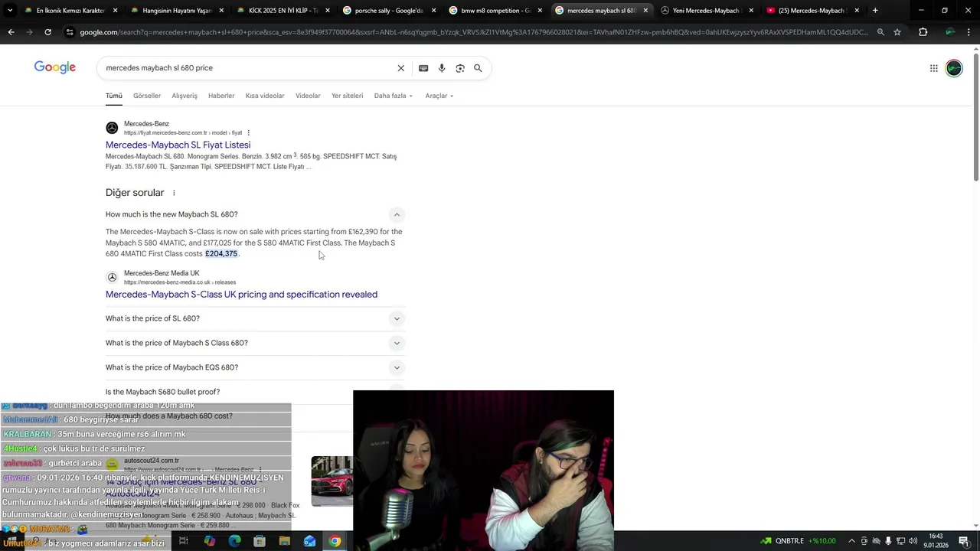Open the on-screen keyboard input tool

tap(423, 68)
